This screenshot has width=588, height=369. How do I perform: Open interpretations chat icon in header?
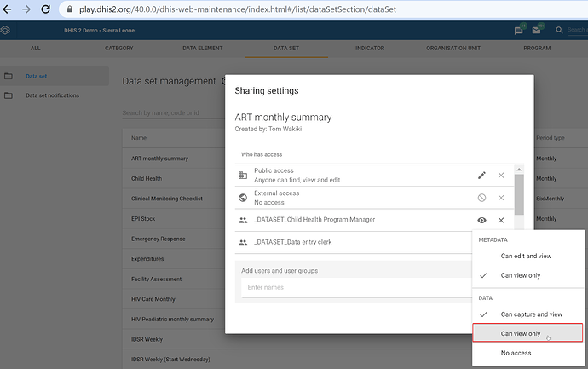pyautogui.click(x=519, y=31)
